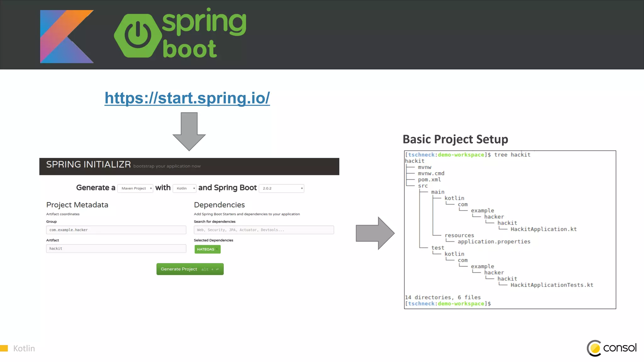Select mvnw.cmd in the tree output

pos(431,173)
